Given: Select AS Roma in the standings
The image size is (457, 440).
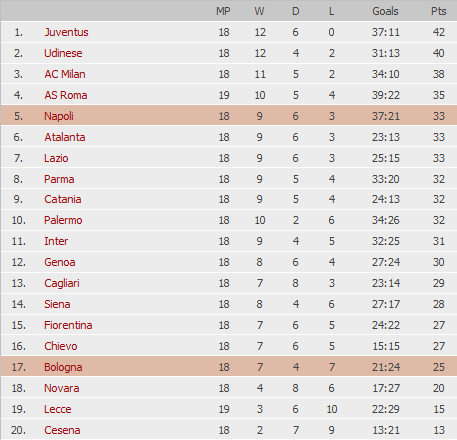Looking at the screenshot, I should 66,95.
